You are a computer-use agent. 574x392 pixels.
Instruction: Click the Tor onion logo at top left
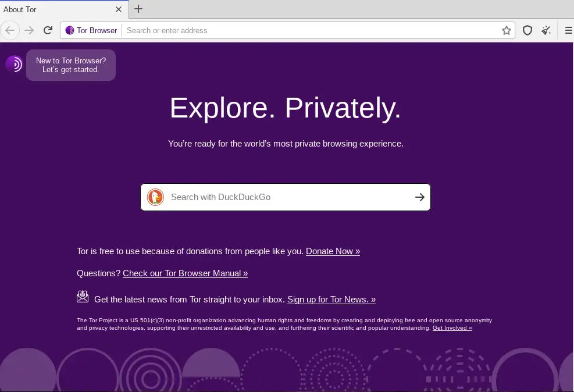point(14,64)
